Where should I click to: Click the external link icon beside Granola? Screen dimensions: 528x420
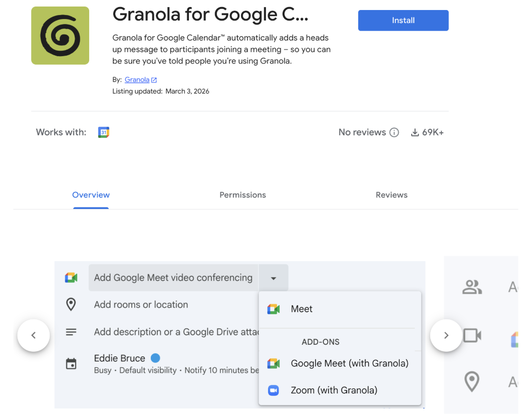pyautogui.click(x=154, y=80)
